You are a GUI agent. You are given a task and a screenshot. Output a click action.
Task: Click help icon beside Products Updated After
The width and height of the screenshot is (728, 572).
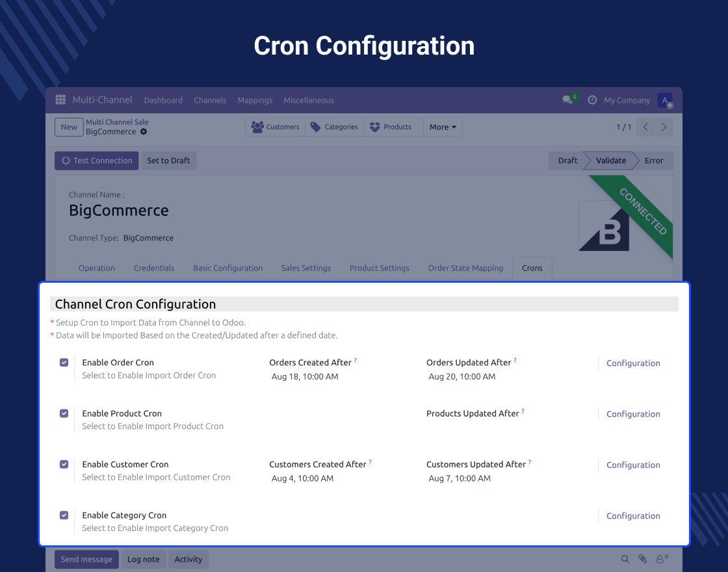coord(523,411)
